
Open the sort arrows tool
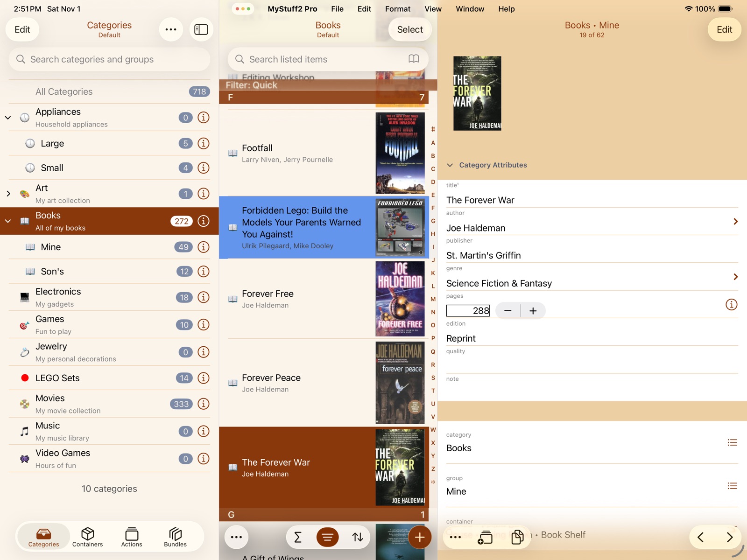point(358,537)
